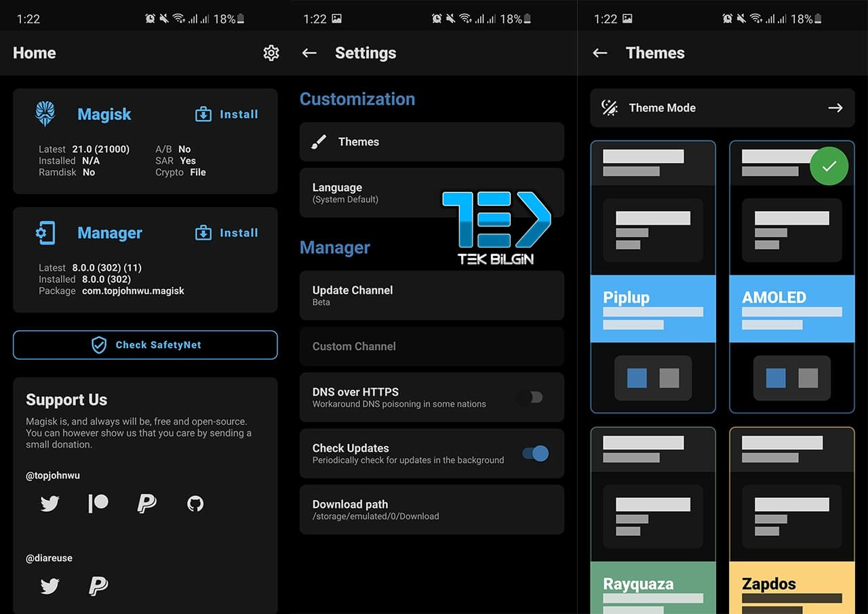Click the Manager phone-gear icon
Image resolution: width=868 pixels, height=614 pixels.
click(45, 233)
